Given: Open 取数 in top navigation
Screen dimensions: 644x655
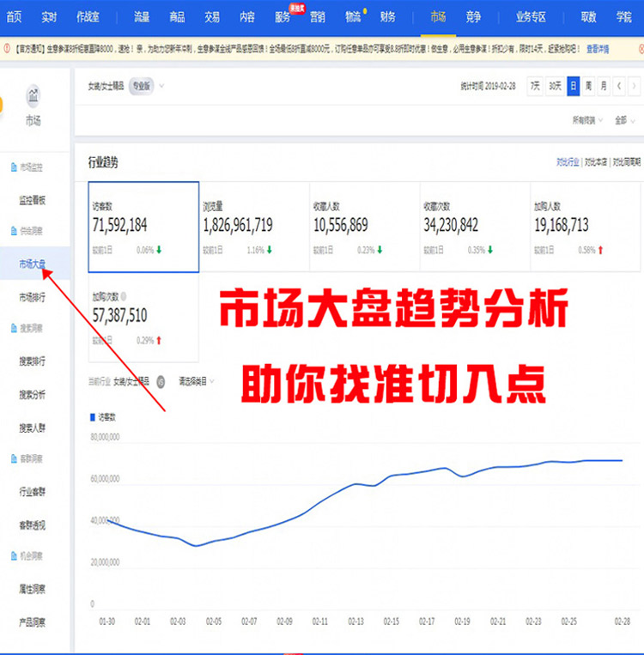Looking at the screenshot, I should [x=588, y=17].
